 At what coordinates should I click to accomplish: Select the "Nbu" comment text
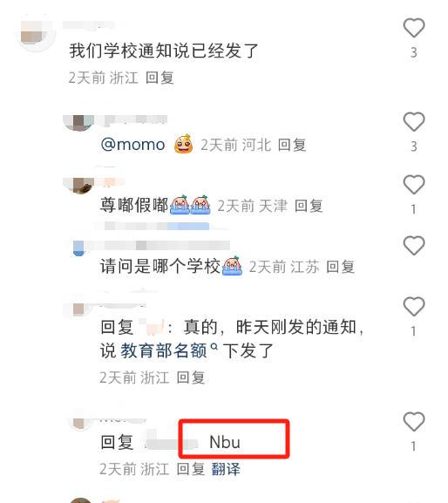[x=225, y=442]
